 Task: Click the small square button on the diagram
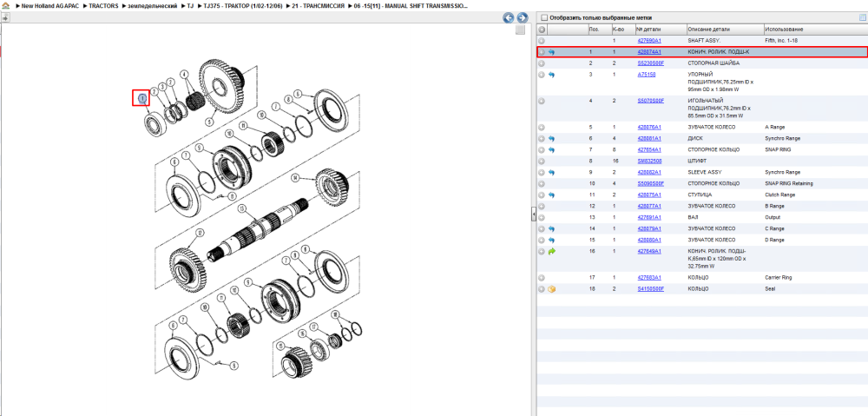pyautogui.click(x=520, y=30)
